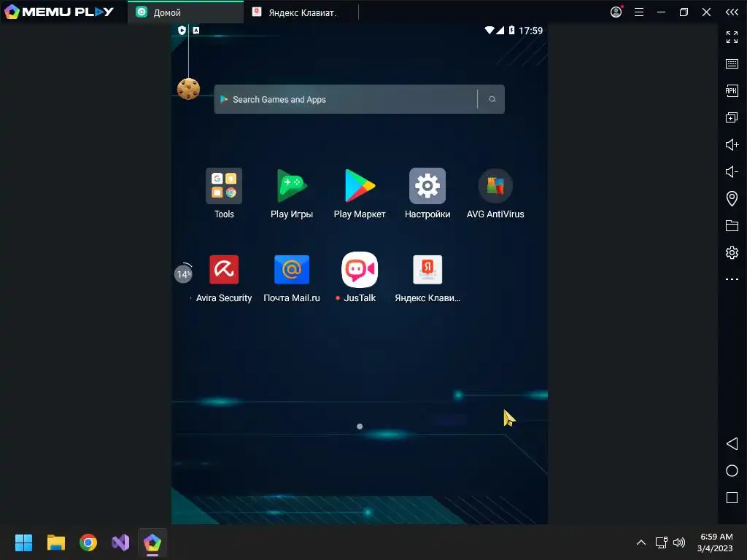Open Настройки settings app
The width and height of the screenshot is (747, 560).
pos(427,186)
